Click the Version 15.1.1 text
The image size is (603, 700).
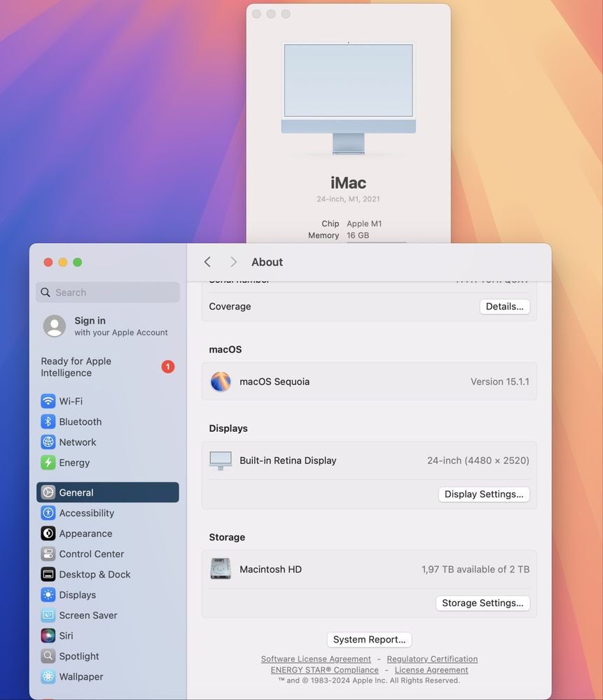click(x=500, y=381)
